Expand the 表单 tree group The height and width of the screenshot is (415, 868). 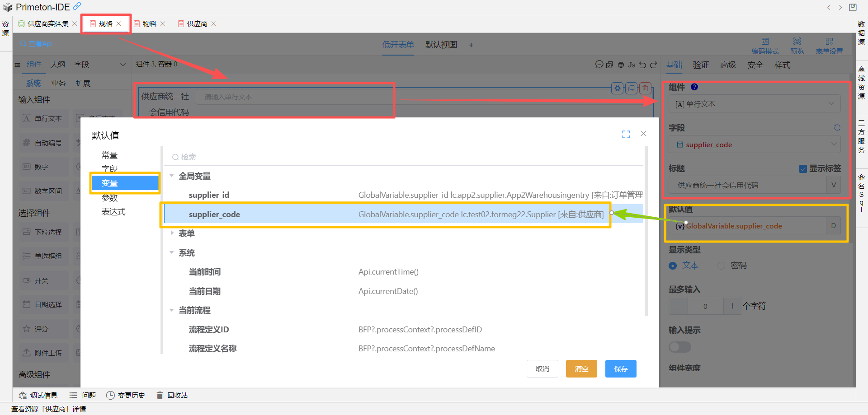coord(172,233)
